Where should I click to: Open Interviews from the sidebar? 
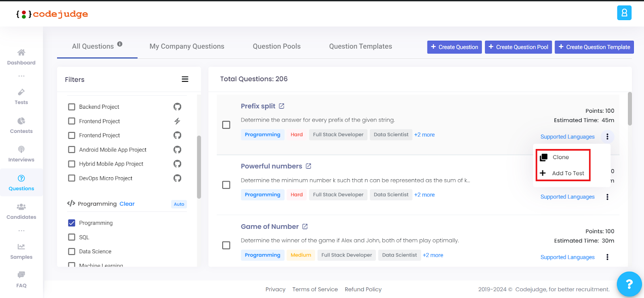pos(21,154)
